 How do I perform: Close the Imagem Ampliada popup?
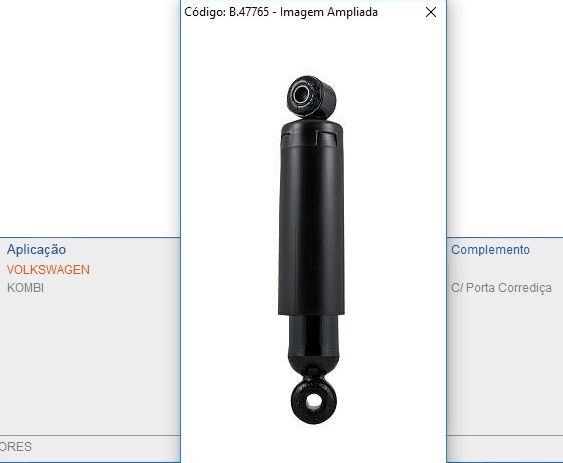431,12
